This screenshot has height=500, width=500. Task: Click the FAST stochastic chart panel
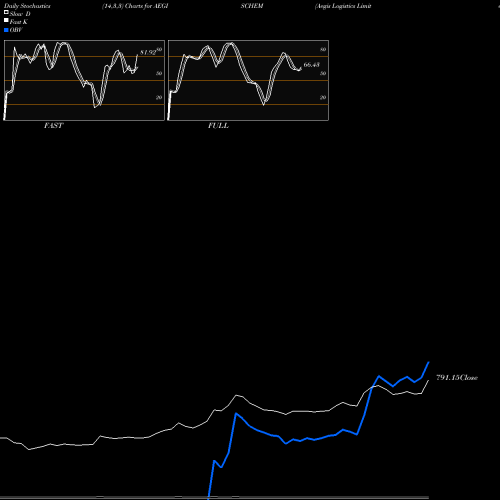click(x=84, y=80)
